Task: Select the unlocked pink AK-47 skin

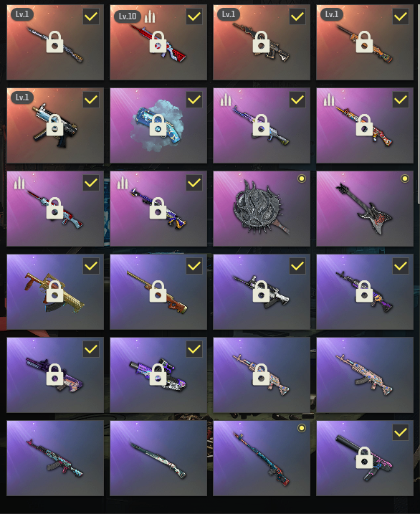Action: click(365, 375)
